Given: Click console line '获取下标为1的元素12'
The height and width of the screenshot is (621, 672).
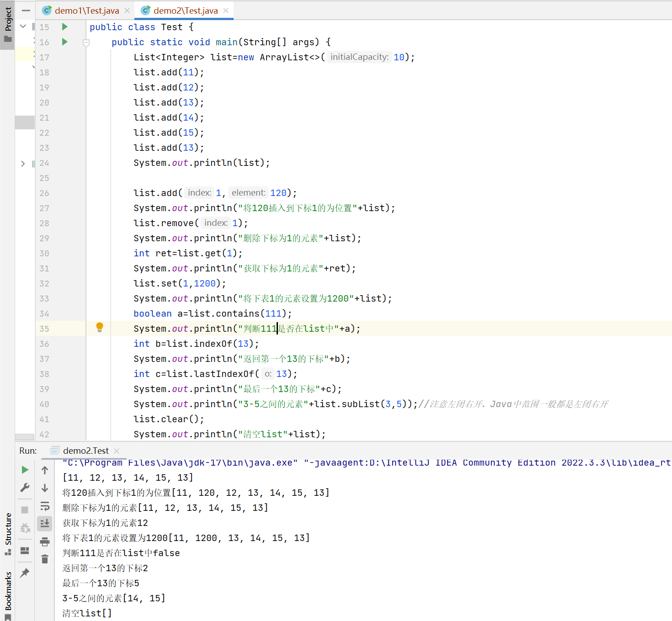Looking at the screenshot, I should coord(105,523).
